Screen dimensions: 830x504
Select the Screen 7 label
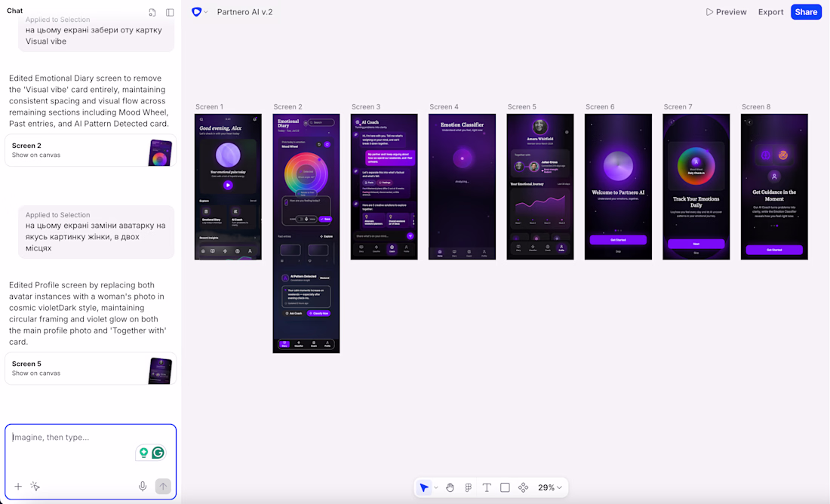point(678,106)
